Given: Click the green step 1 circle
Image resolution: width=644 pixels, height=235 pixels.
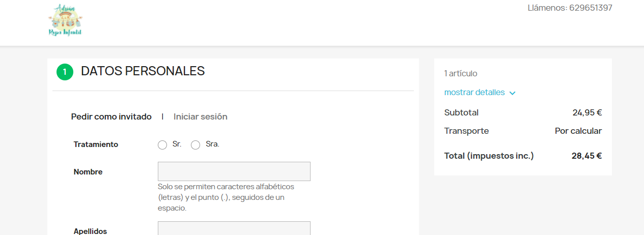Looking at the screenshot, I should pos(65,72).
